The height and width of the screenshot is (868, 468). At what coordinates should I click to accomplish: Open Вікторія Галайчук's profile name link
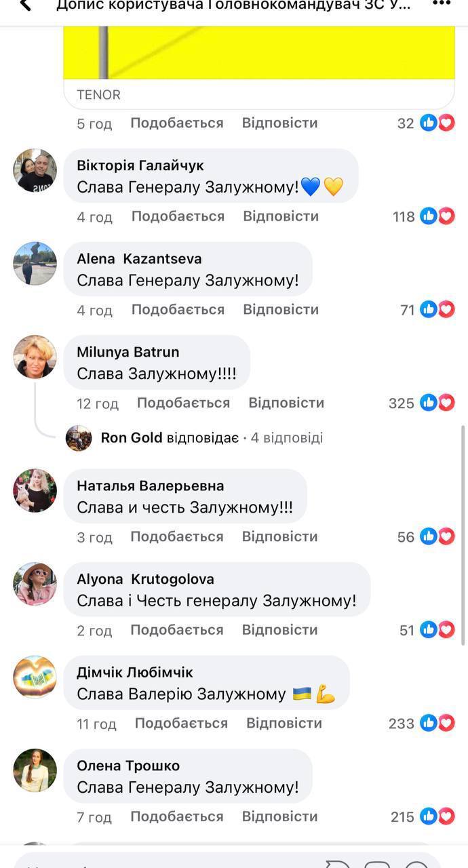tap(140, 165)
